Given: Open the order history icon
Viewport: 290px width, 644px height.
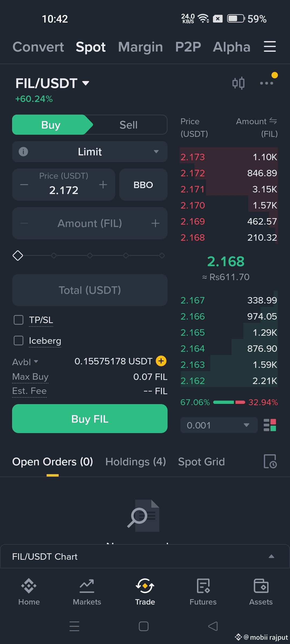Looking at the screenshot, I should tap(270, 461).
